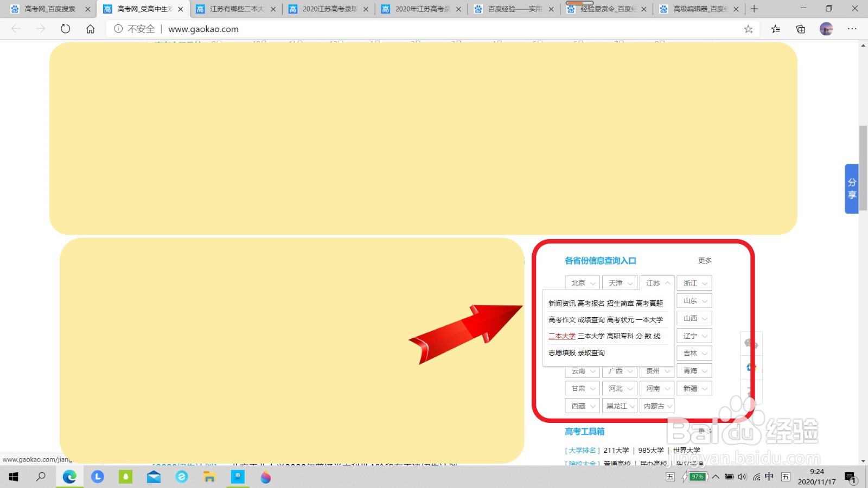Open the 211大学 link in 高考工具箱
The width and height of the screenshot is (868, 488).
616,451
